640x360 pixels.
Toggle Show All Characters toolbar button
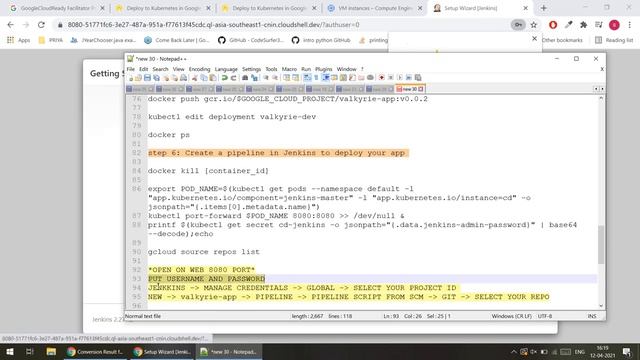(x=316, y=78)
